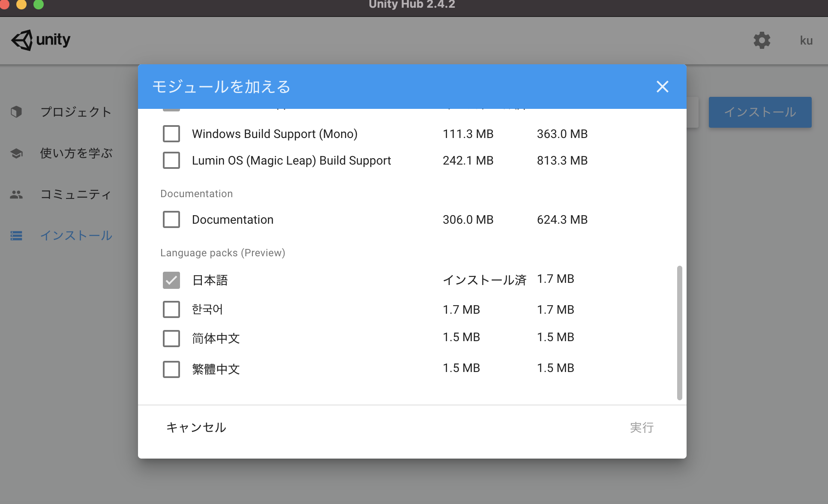The height and width of the screenshot is (504, 828).
Task: Click the blue インストール button behind the dialog
Action: tap(760, 112)
